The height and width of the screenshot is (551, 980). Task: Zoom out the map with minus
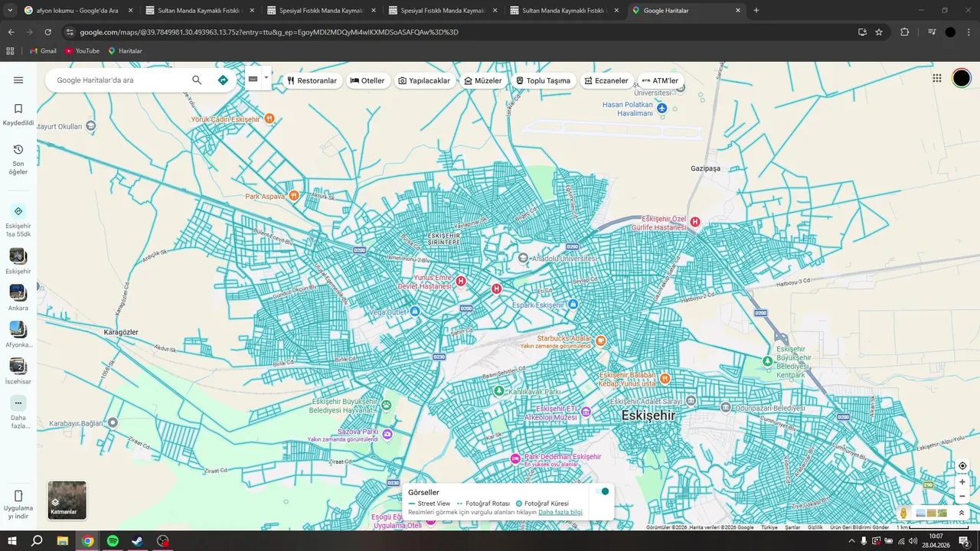tap(962, 496)
